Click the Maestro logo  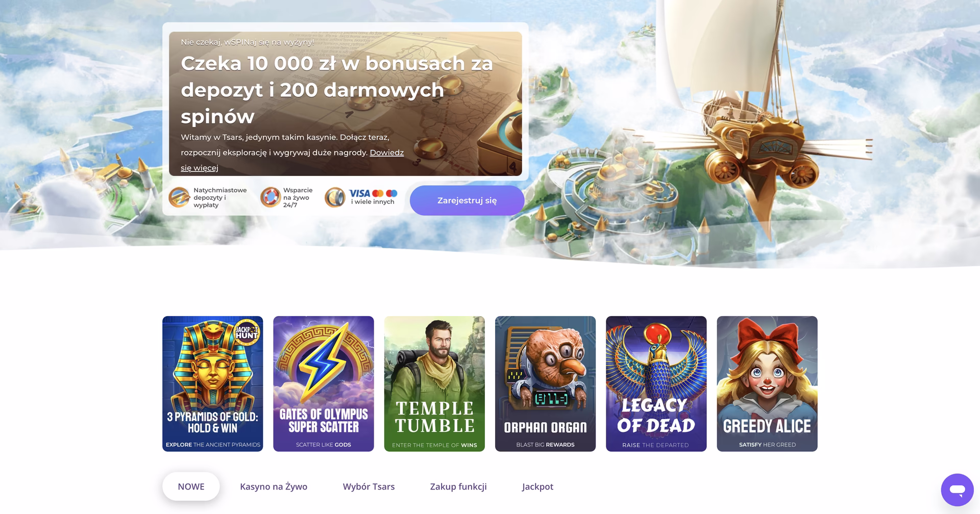pos(391,193)
